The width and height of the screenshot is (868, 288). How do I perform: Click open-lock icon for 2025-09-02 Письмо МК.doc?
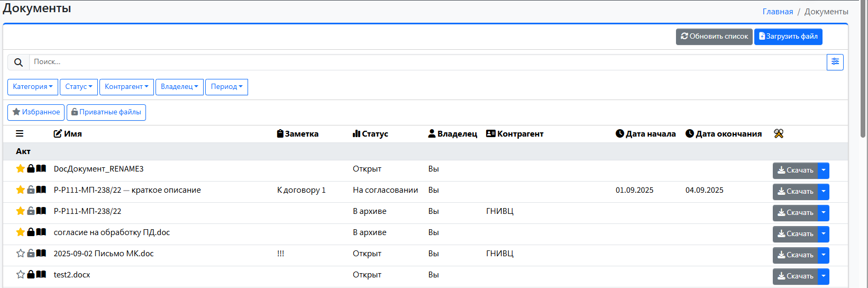31,254
